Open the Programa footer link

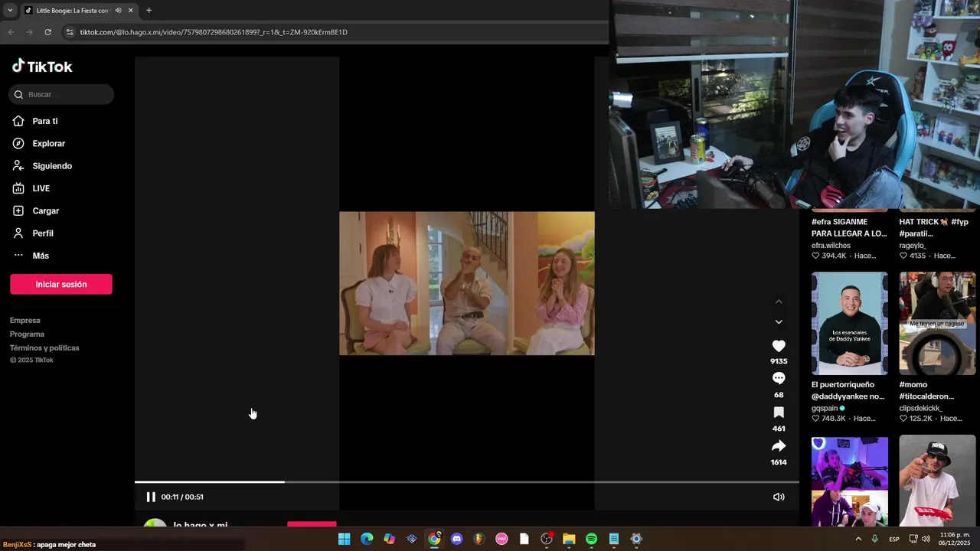click(x=28, y=334)
